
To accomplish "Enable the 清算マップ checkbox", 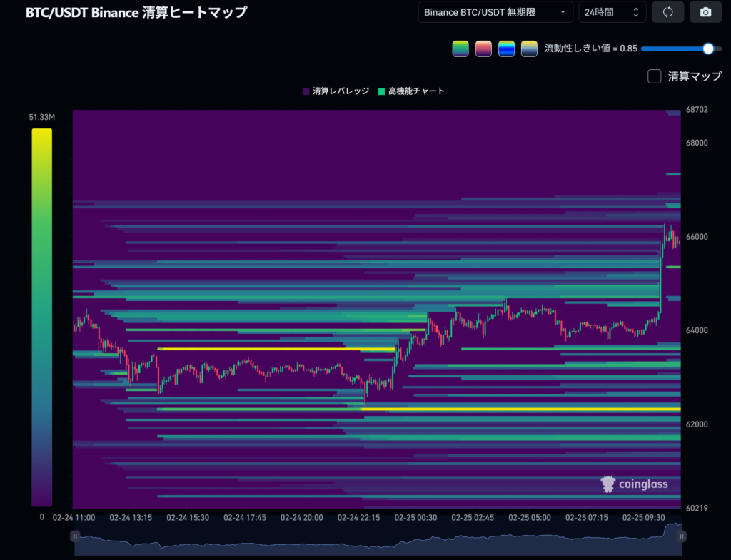I will (x=654, y=76).
